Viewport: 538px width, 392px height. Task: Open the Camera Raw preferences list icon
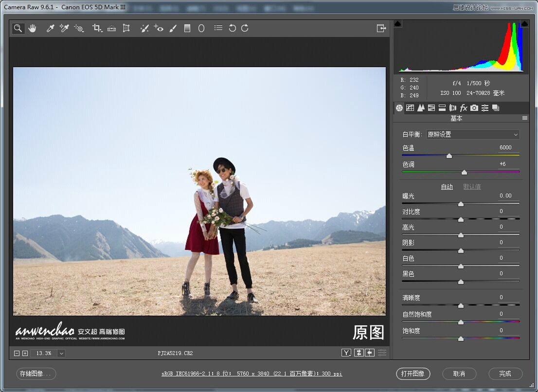point(218,28)
